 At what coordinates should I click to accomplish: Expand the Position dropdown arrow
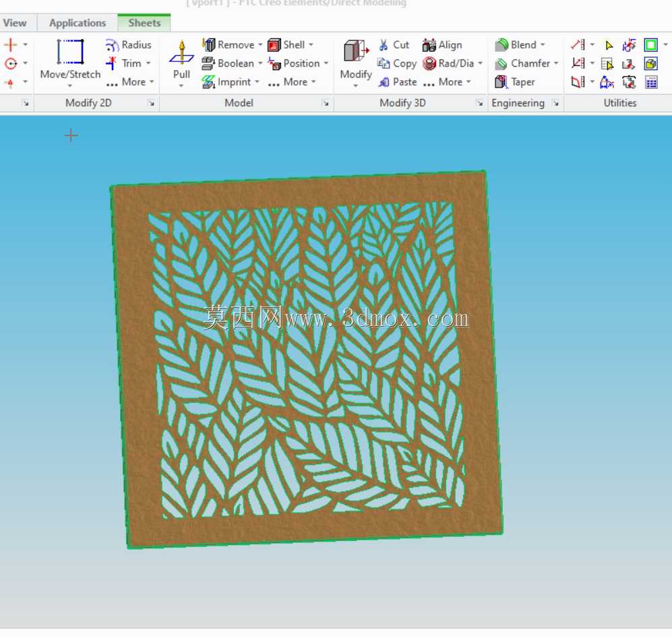(326, 63)
